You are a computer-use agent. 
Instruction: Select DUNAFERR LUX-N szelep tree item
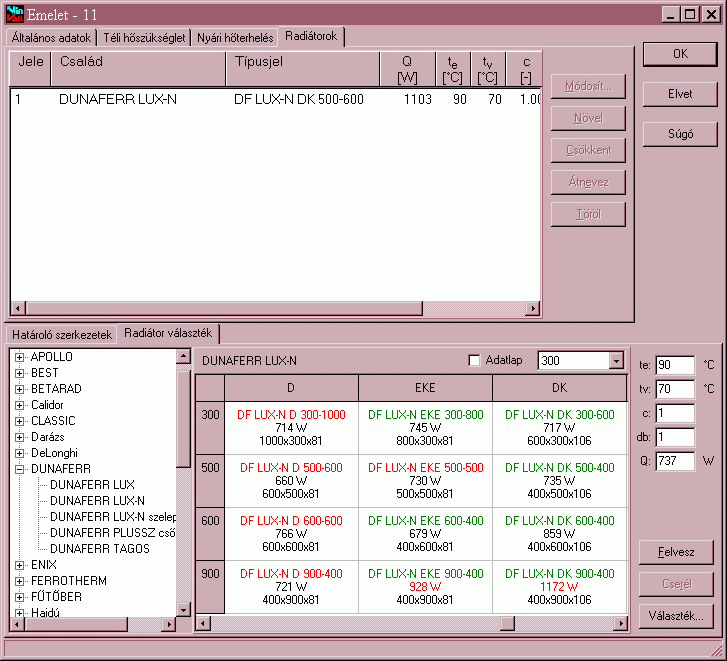coord(113,517)
